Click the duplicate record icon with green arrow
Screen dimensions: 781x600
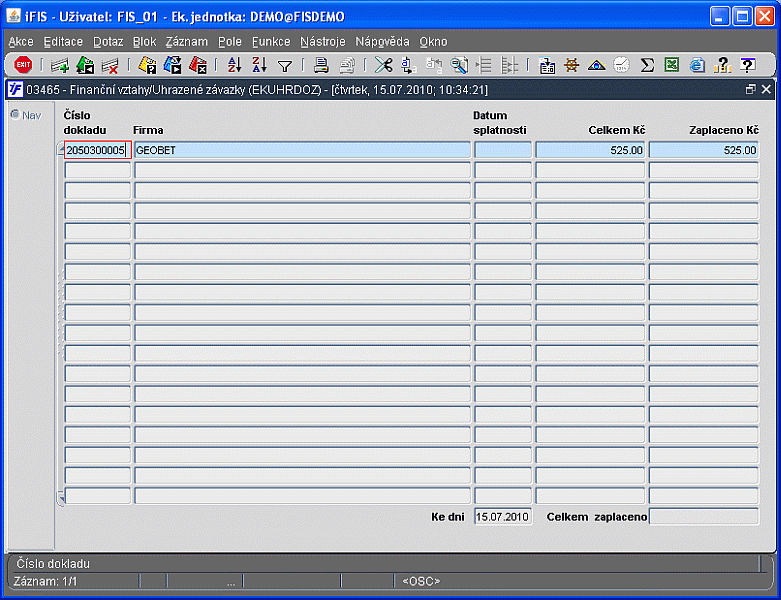click(85, 65)
